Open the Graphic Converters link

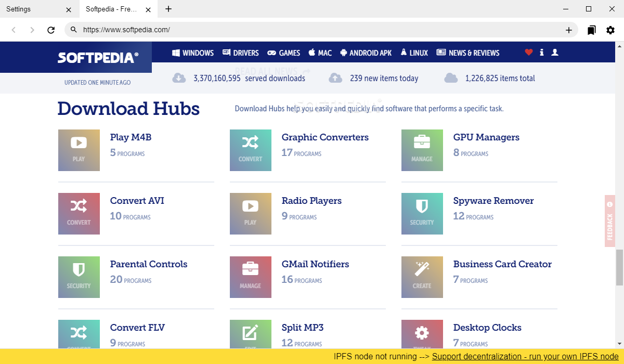[x=325, y=137]
